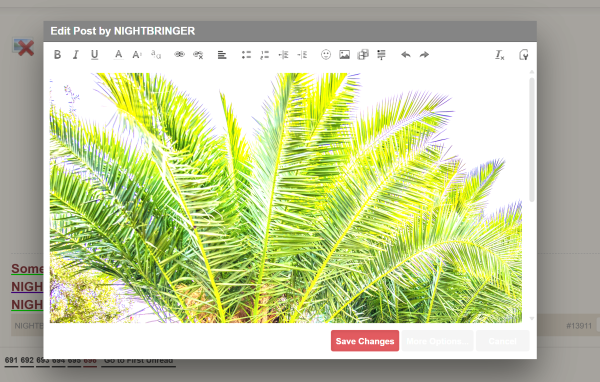Toggle bold formatting in editor toolbar
600x382 pixels.
(57, 55)
